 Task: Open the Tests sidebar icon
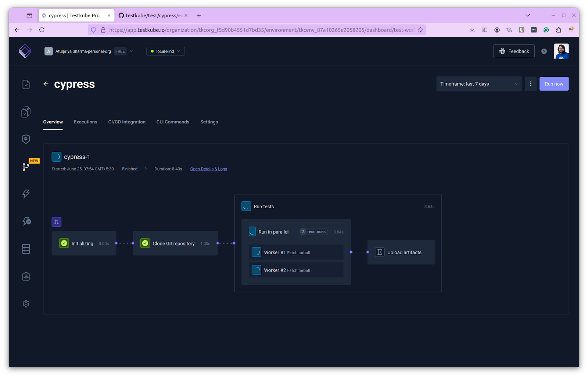point(26,85)
